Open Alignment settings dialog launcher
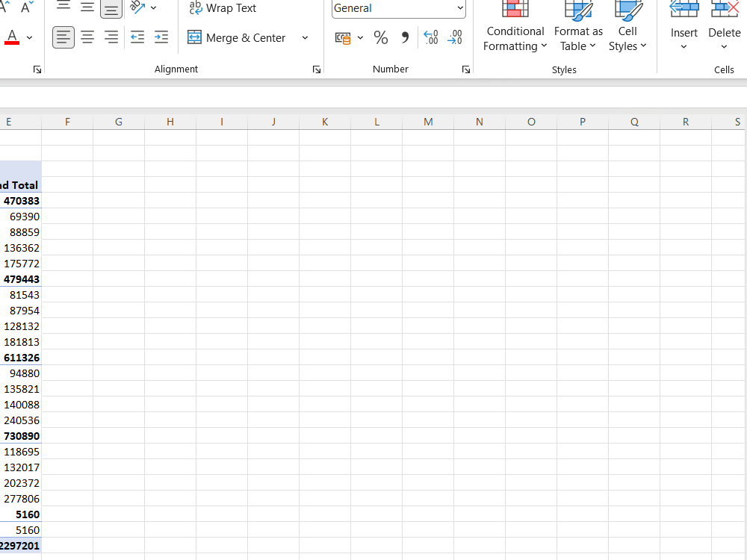 tap(316, 70)
